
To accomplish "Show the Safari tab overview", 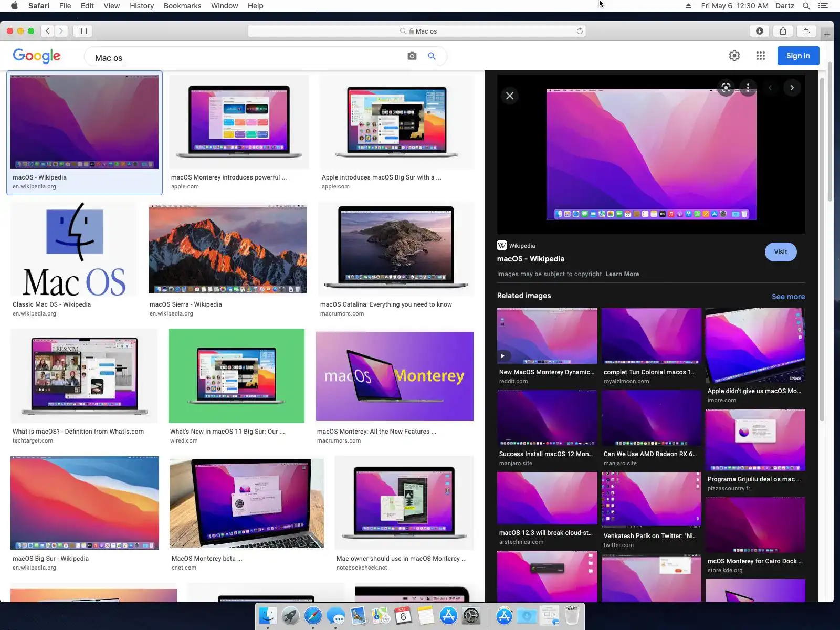I will click(x=807, y=31).
